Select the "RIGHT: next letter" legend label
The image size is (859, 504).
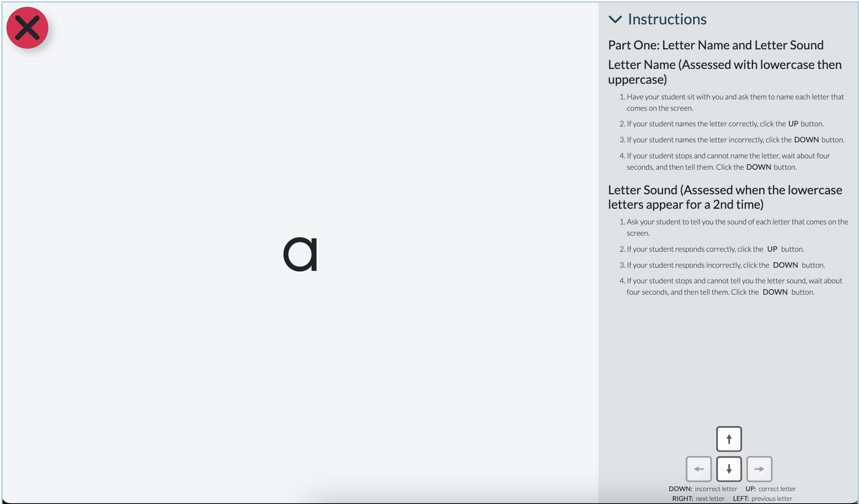tap(698, 498)
